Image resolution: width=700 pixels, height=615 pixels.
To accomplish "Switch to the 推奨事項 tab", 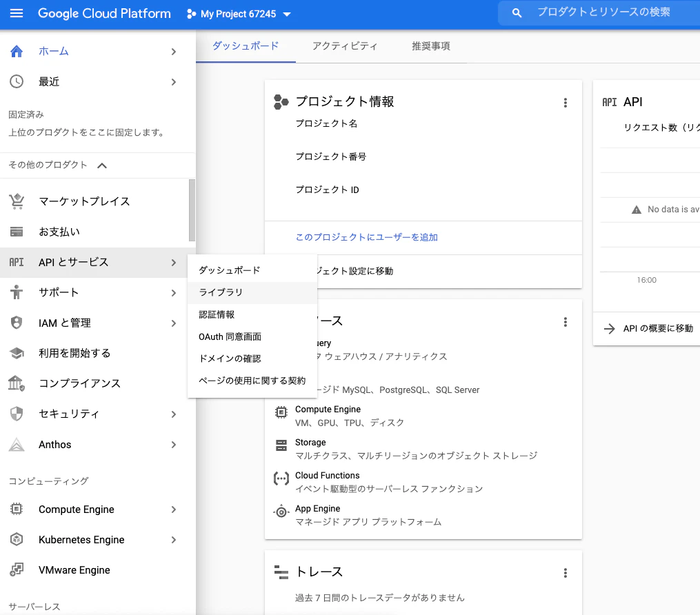I will [x=431, y=46].
